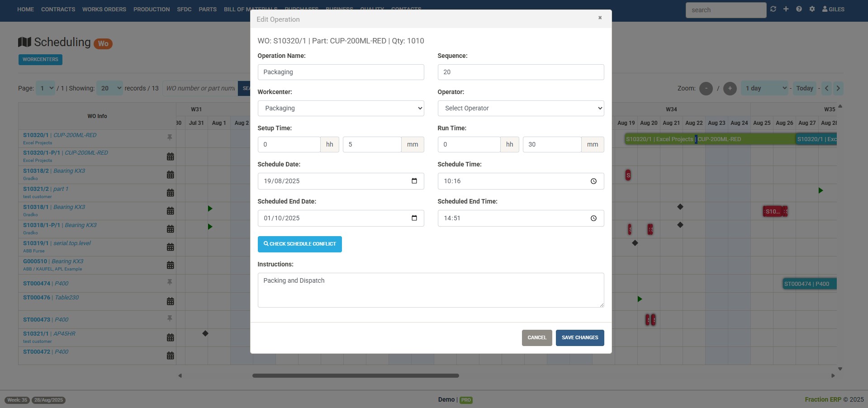Click the plus (add new) icon in navbar
This screenshot has width=868, height=408.
[x=786, y=9]
